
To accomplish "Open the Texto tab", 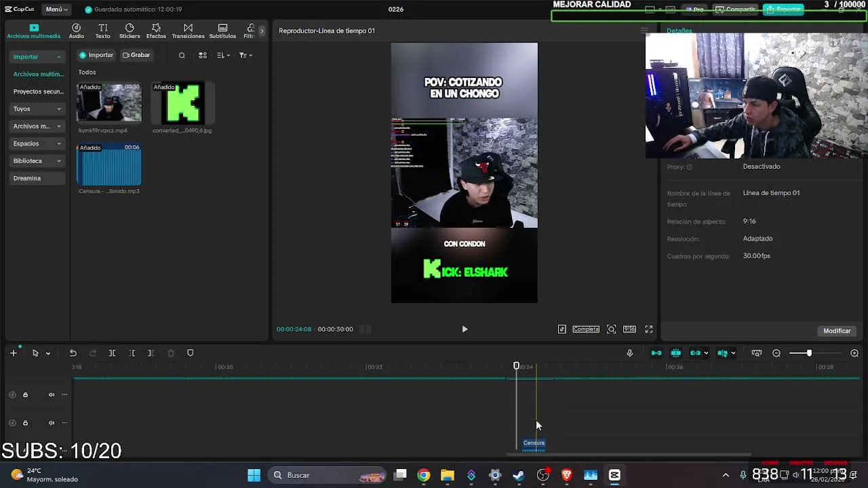I will (102, 31).
